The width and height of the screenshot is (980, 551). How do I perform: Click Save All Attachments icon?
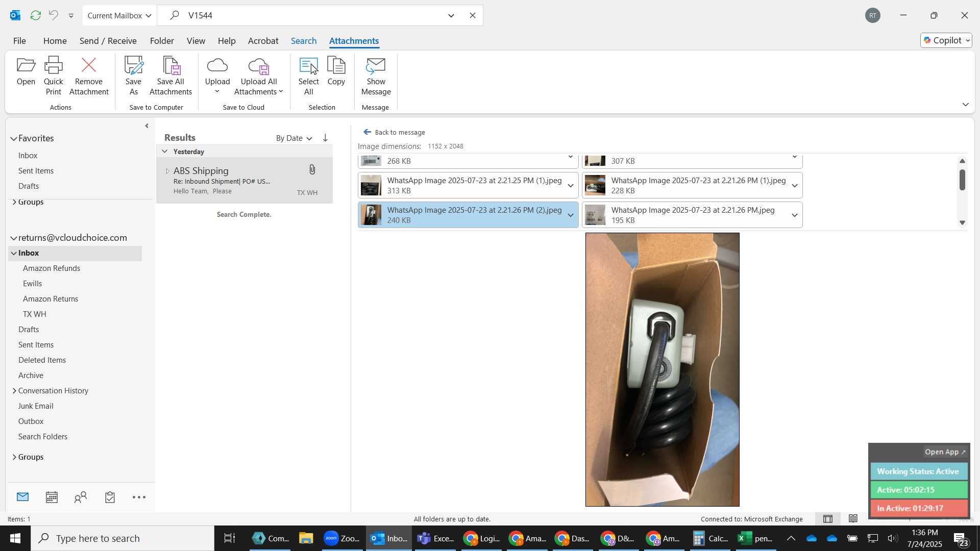(x=170, y=77)
